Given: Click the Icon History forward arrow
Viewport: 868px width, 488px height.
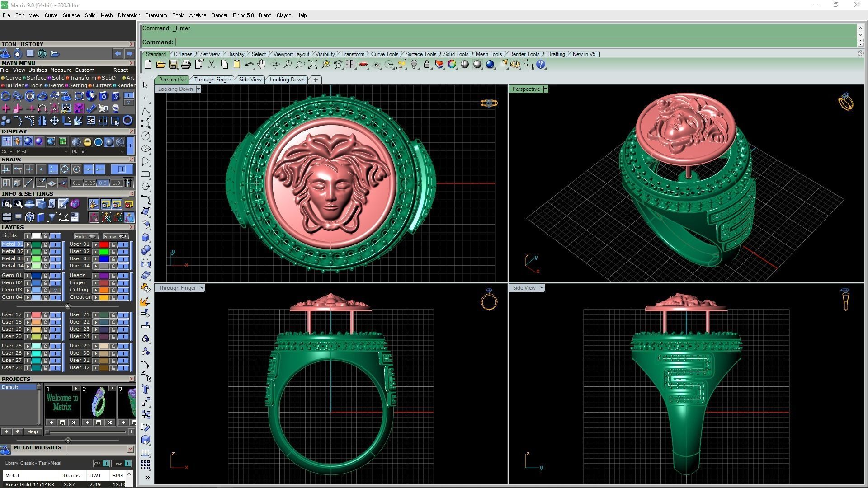Looking at the screenshot, I should (x=129, y=54).
